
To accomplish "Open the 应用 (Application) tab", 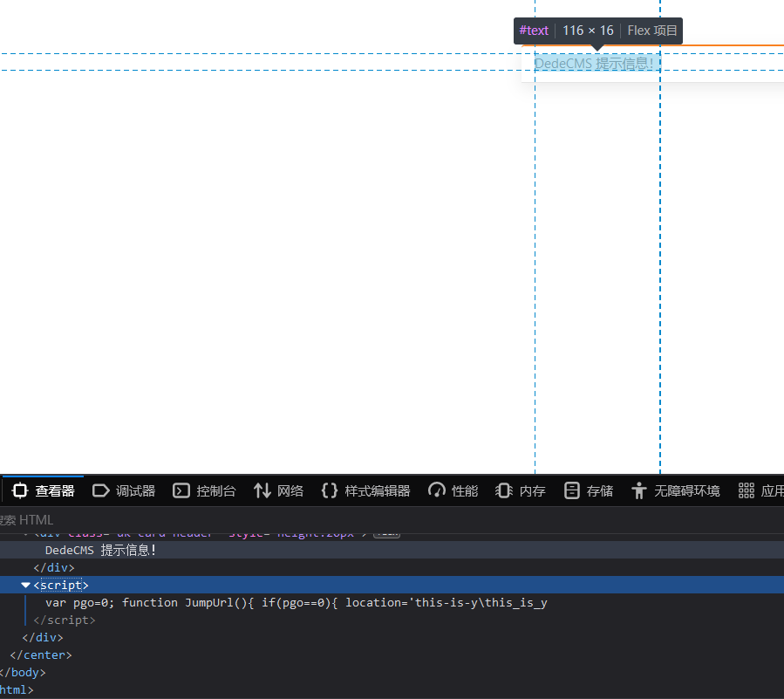I will pos(761,490).
